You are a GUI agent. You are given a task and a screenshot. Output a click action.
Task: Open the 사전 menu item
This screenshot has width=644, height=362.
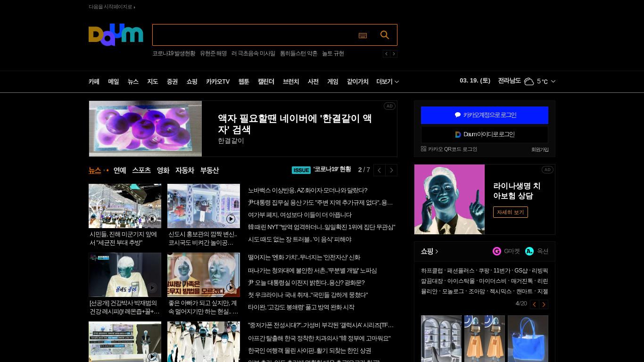pos(313,82)
